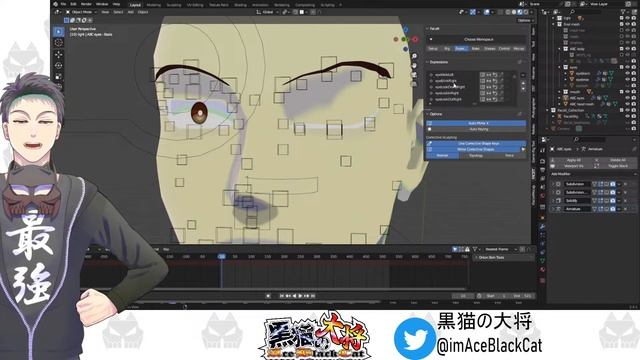640x360 pixels.
Task: Open the File menu
Action: pos(63,4)
